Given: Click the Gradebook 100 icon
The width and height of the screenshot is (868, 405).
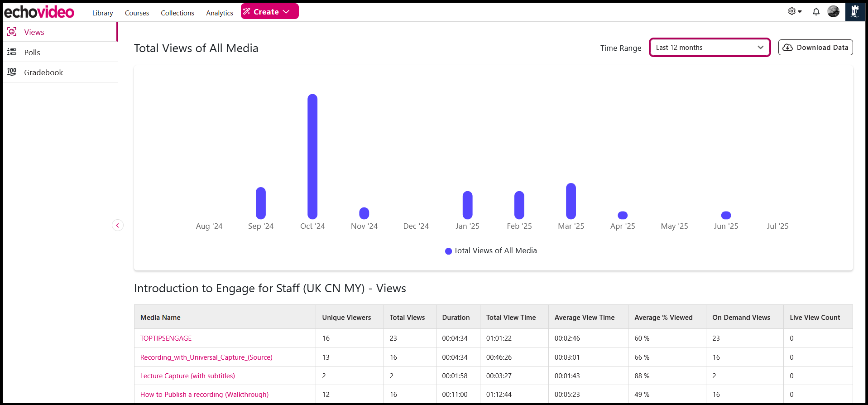Looking at the screenshot, I should pyautogui.click(x=12, y=72).
